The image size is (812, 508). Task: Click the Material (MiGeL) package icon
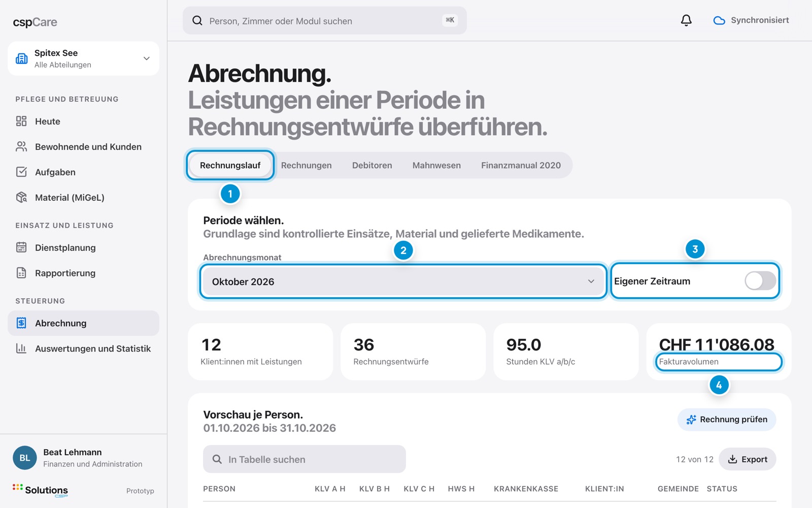coord(21,197)
